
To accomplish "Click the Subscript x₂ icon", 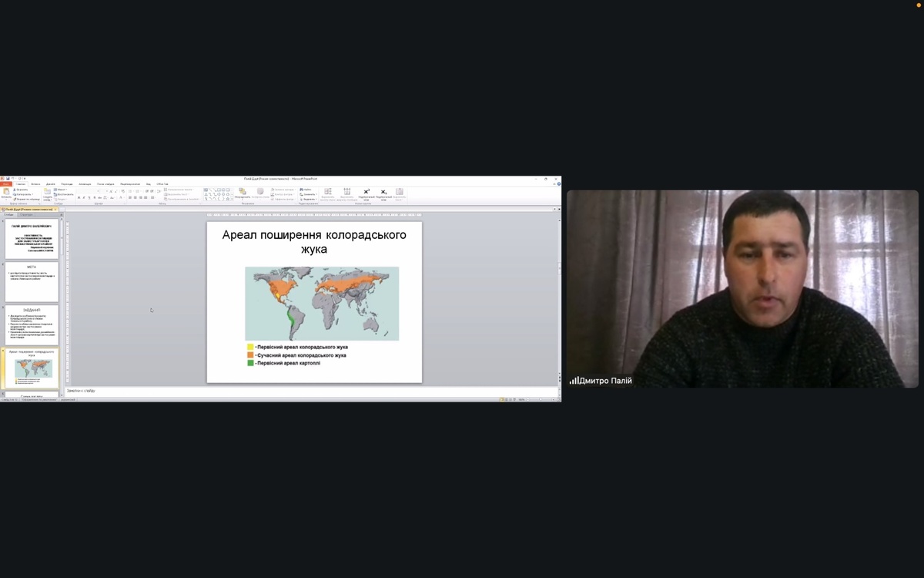I will (383, 191).
